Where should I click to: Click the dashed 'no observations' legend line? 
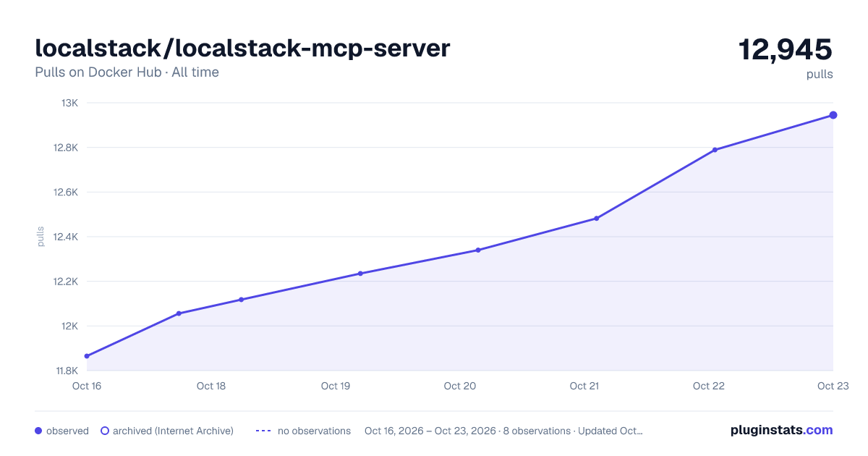click(x=263, y=431)
